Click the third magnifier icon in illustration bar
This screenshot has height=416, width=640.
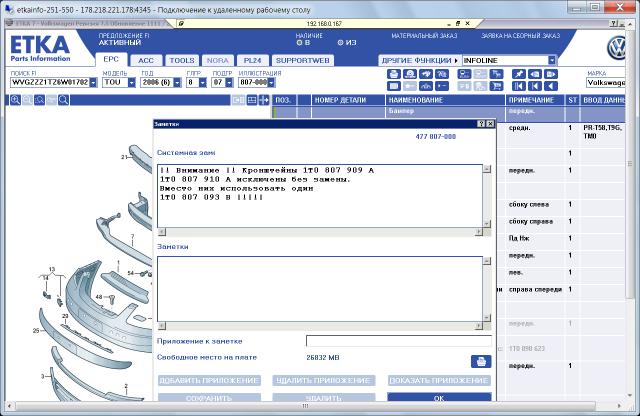pos(39,100)
